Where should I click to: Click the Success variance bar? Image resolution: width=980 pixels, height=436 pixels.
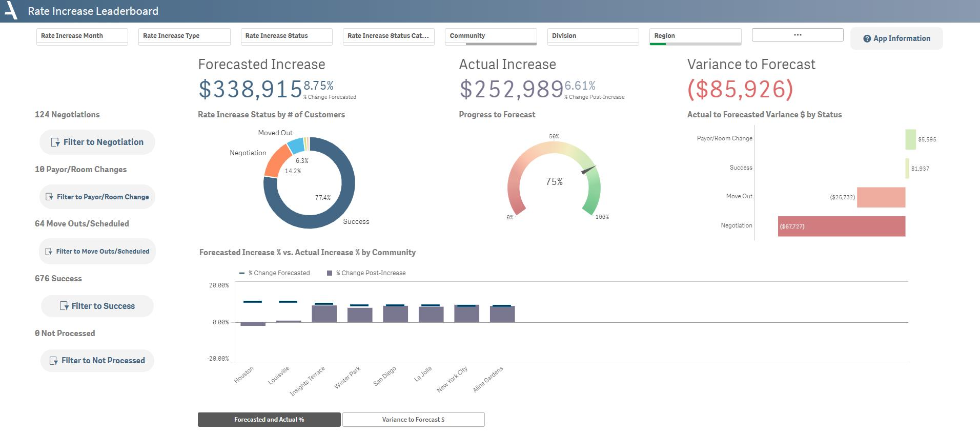907,168
